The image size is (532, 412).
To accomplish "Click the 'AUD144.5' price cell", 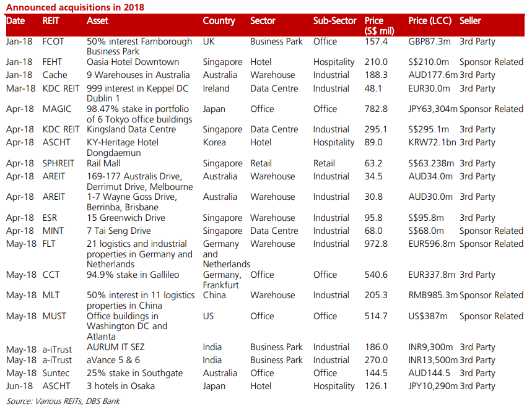I will tap(429, 373).
